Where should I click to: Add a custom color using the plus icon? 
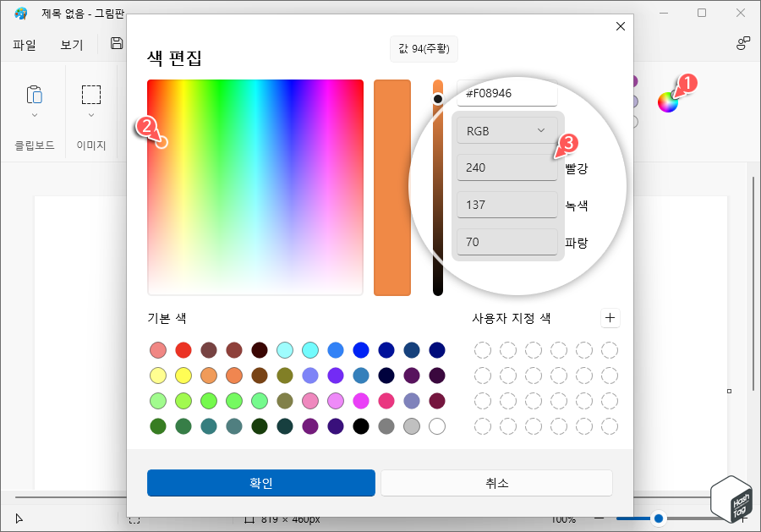[x=610, y=318]
